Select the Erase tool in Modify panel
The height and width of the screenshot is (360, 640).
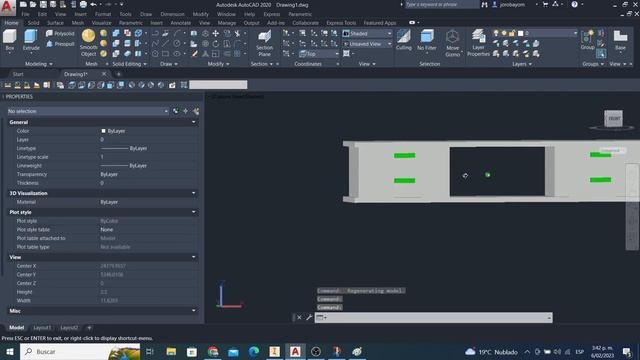click(195, 53)
